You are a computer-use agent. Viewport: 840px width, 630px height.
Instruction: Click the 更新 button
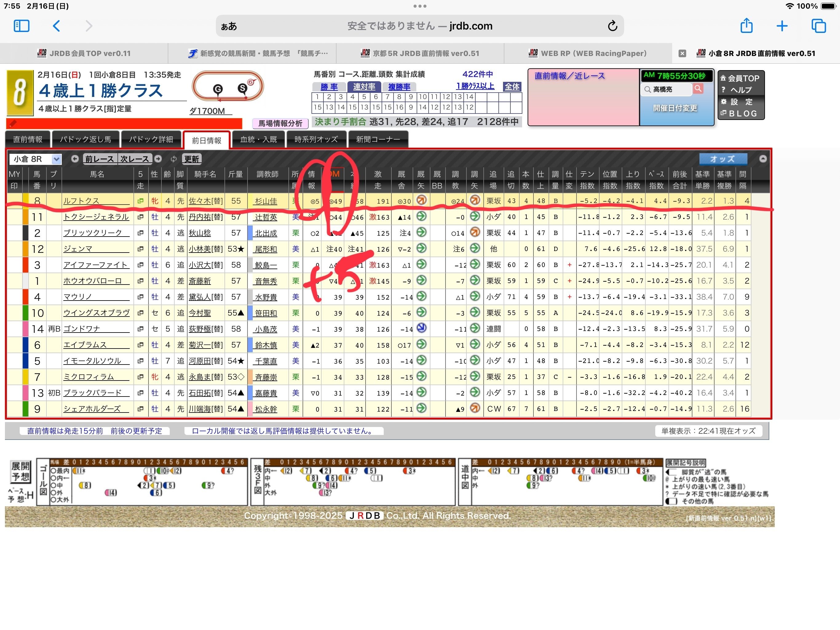coord(191,159)
